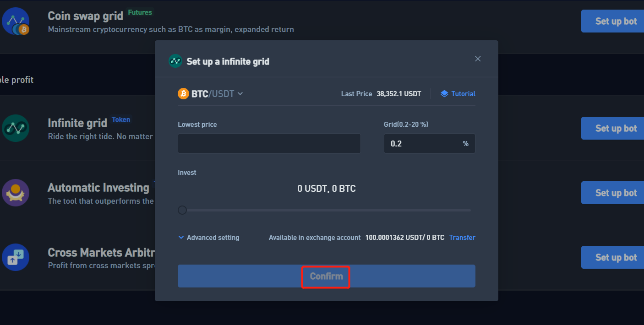Open the BTC/USDT trading pair dropdown
Image resolution: width=644 pixels, height=325 pixels.
point(240,94)
